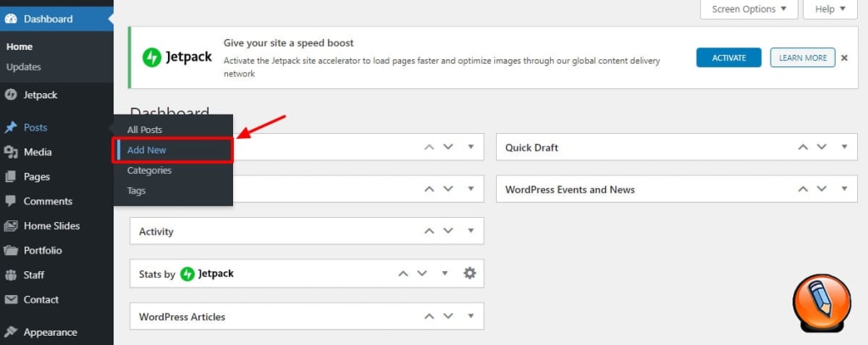Image resolution: width=868 pixels, height=345 pixels.
Task: Move Activity widget up
Action: tap(429, 231)
